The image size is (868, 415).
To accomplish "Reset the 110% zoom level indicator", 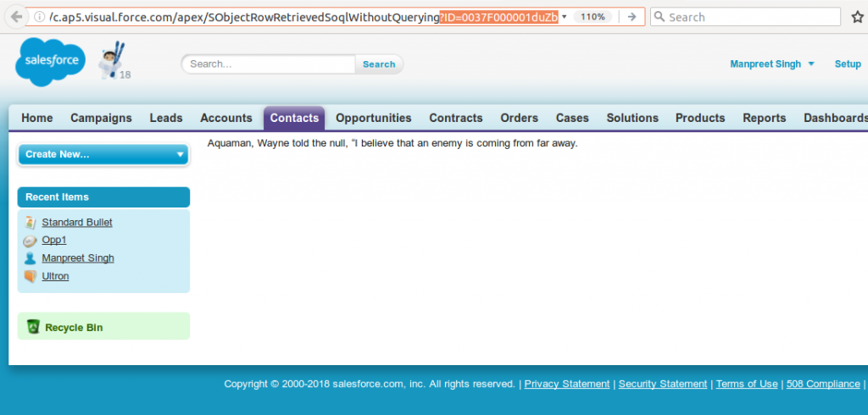I will pyautogui.click(x=593, y=17).
